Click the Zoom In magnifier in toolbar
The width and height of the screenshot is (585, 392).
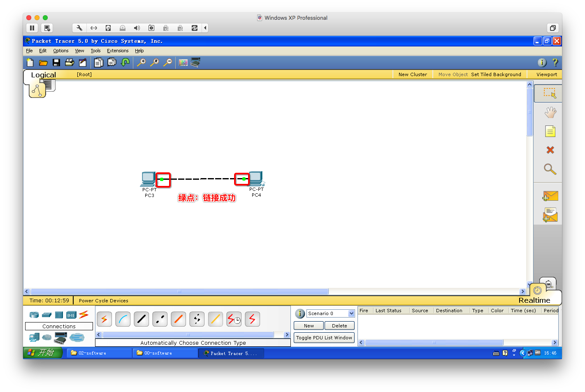click(x=141, y=63)
